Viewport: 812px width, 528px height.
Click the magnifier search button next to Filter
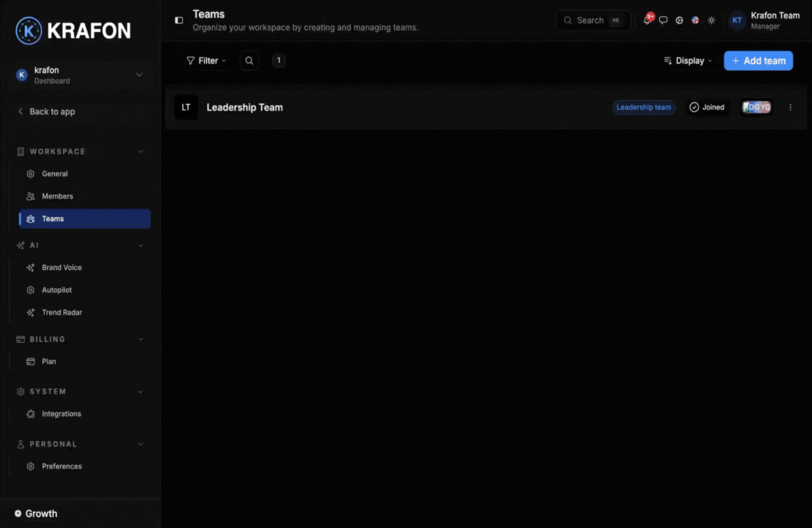point(249,61)
